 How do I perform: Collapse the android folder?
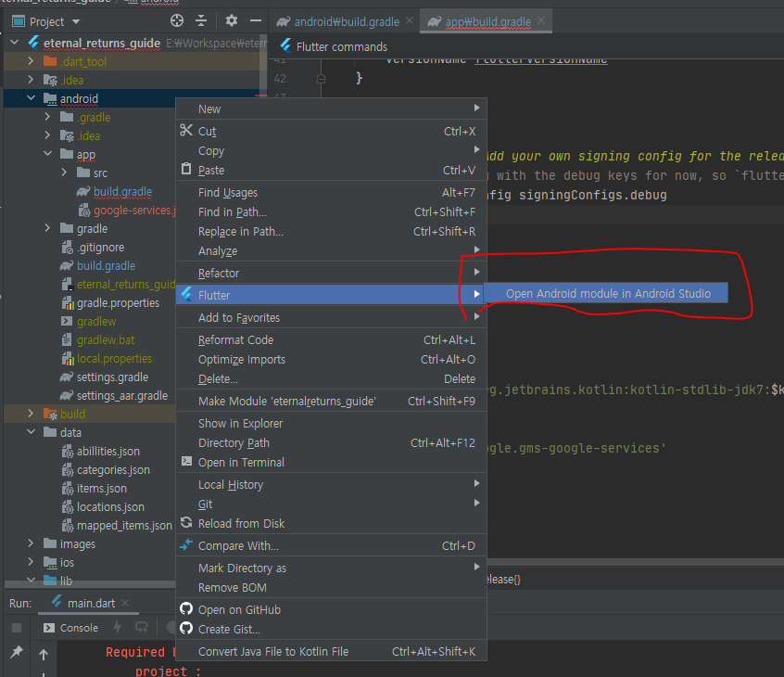(x=31, y=98)
